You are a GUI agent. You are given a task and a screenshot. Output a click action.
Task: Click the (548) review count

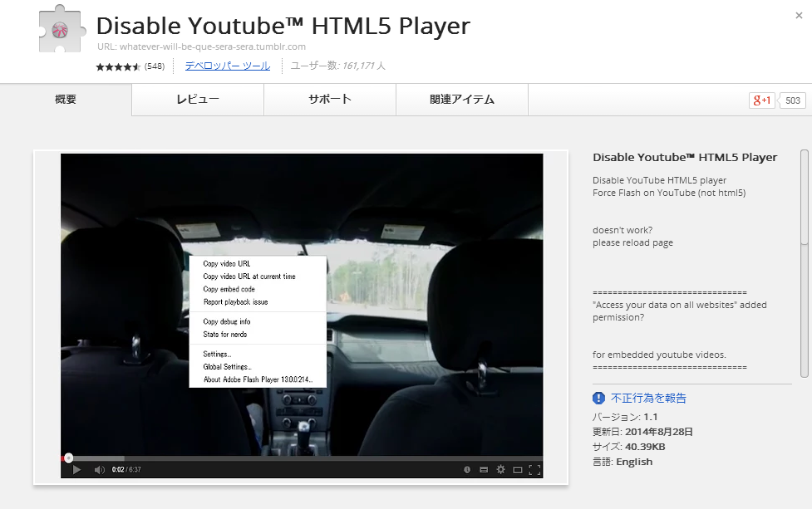(155, 66)
